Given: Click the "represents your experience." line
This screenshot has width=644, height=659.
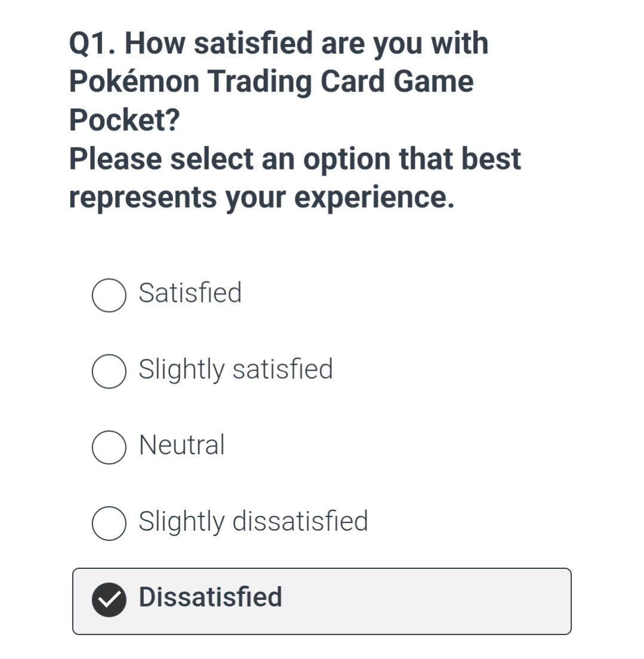Looking at the screenshot, I should point(261,198).
